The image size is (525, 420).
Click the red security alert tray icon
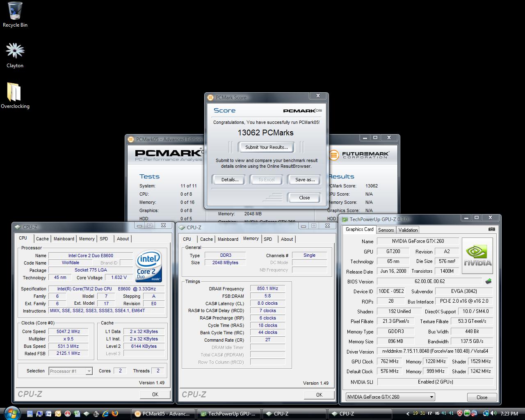click(x=460, y=413)
